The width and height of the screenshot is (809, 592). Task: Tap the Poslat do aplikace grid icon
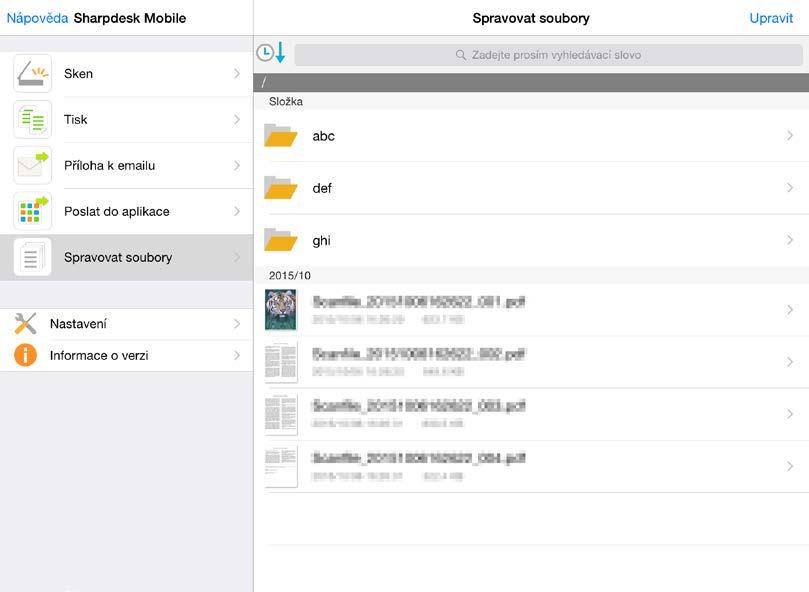[x=33, y=211]
